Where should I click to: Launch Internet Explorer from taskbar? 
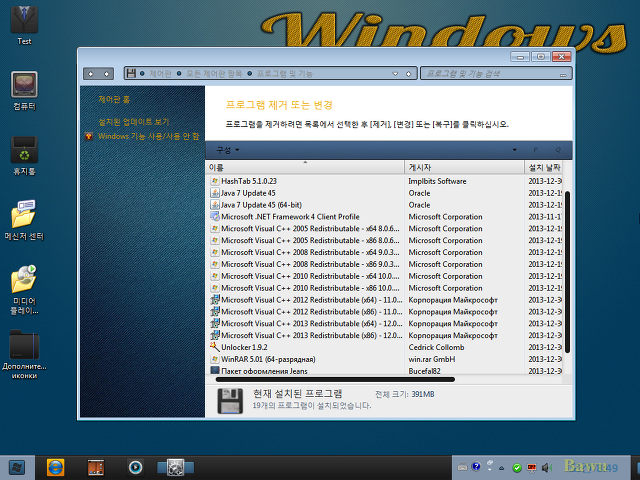point(56,468)
